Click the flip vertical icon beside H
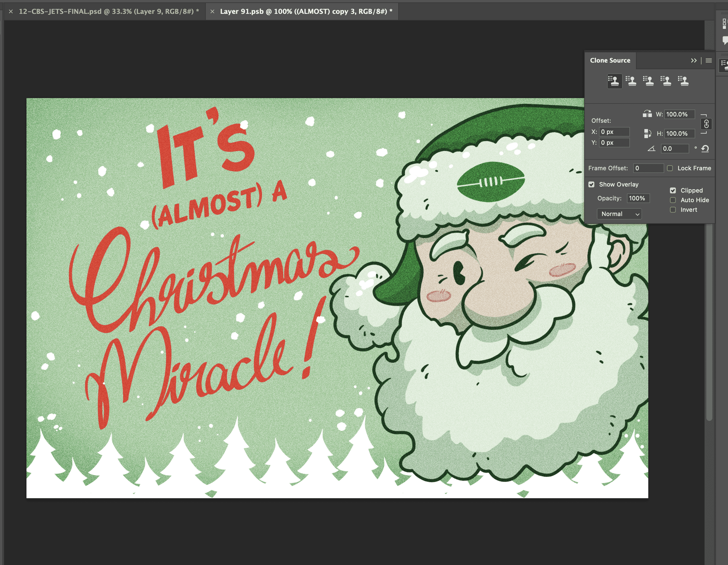This screenshot has height=565, width=728. click(x=647, y=133)
